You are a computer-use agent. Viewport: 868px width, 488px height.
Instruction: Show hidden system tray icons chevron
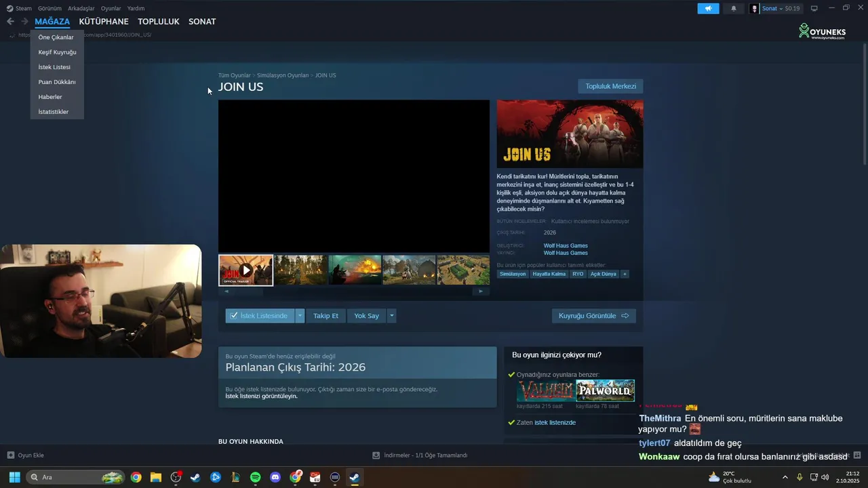coord(785,477)
